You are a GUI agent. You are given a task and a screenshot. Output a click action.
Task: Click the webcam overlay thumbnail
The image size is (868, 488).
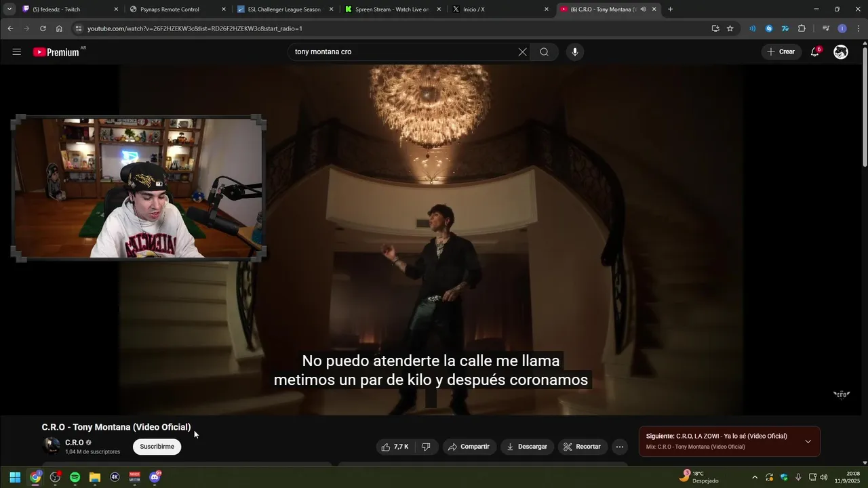pos(138,188)
